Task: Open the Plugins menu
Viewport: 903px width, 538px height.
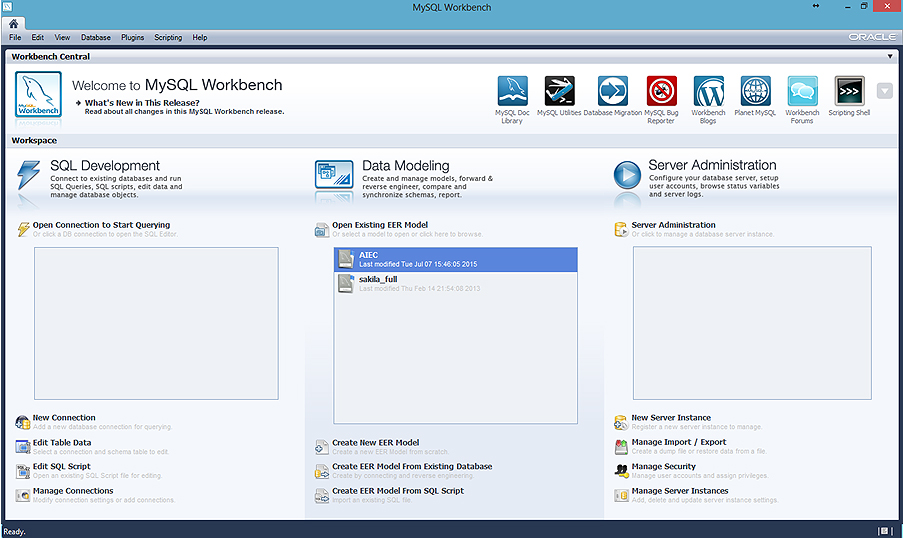Action: coord(132,37)
